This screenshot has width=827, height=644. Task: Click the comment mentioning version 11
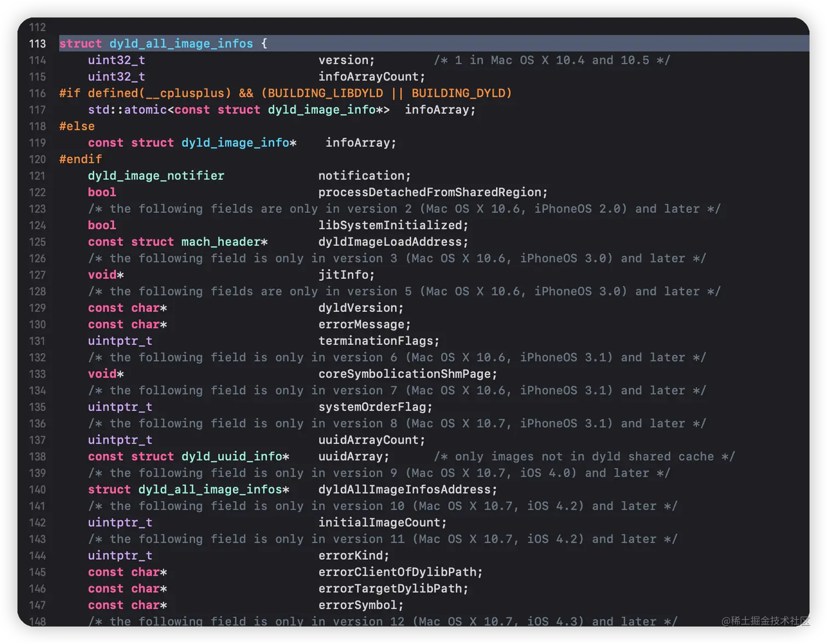(383, 539)
